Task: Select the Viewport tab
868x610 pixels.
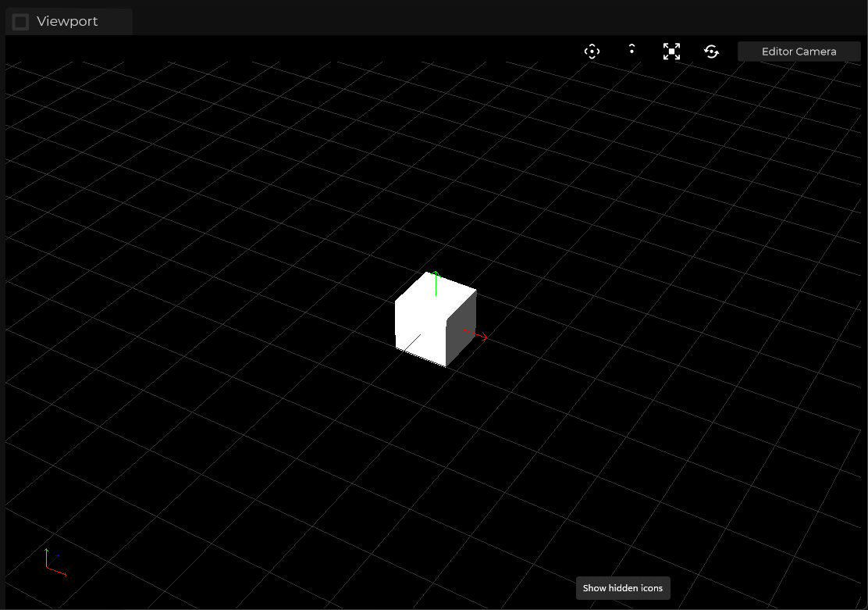Action: (68, 22)
